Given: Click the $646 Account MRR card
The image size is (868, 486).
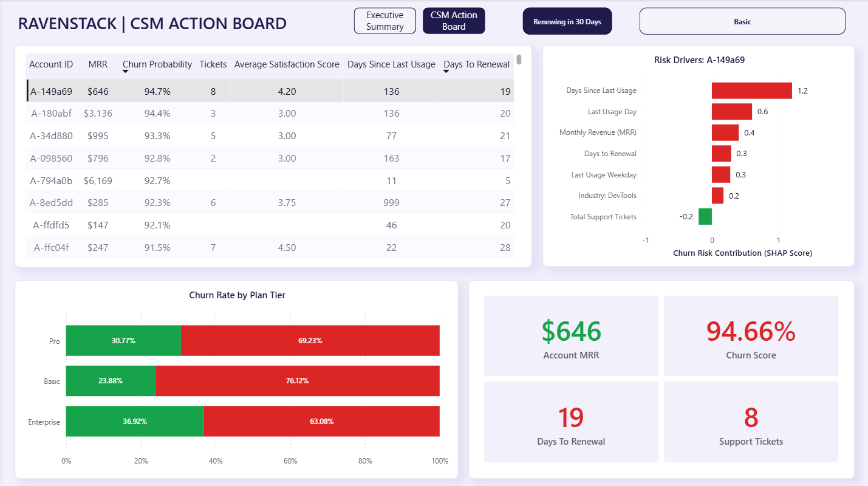Looking at the screenshot, I should pyautogui.click(x=571, y=336).
